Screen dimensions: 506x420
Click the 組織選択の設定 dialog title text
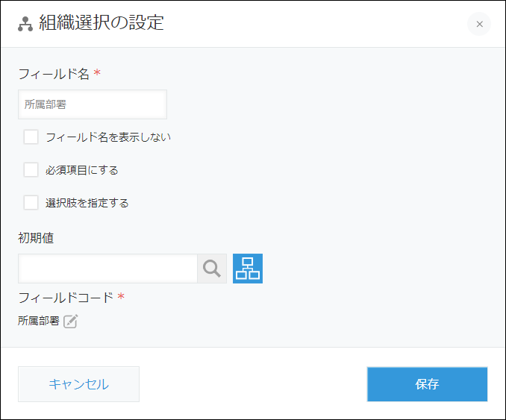click(x=101, y=23)
